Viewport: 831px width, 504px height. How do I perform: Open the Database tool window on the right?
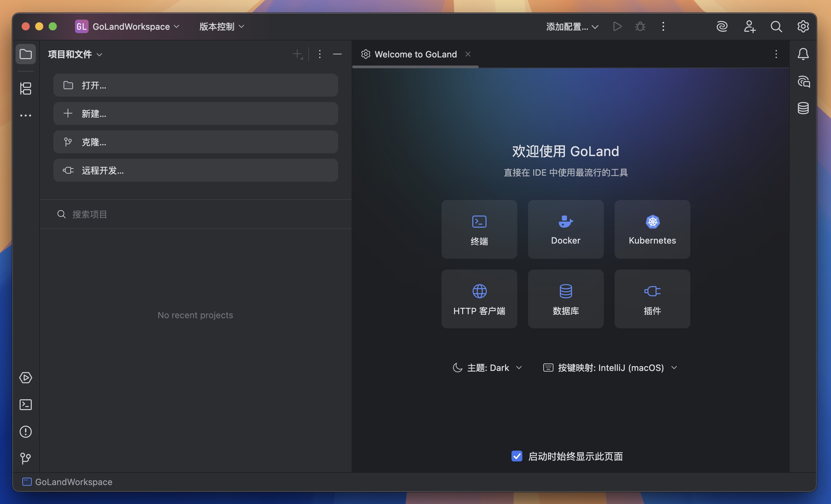click(x=803, y=108)
